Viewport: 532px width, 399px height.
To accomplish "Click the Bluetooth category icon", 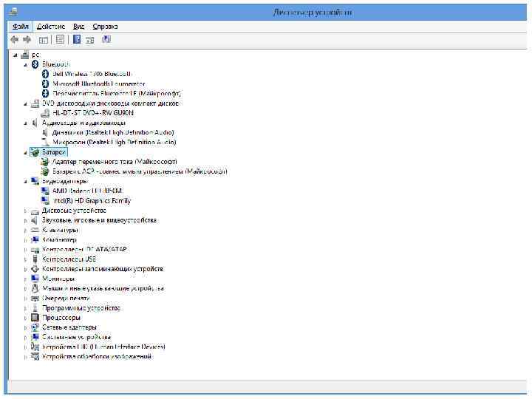I will coord(35,64).
